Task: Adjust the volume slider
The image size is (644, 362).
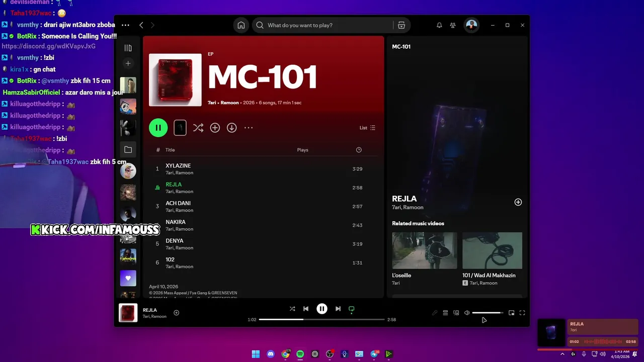Action: pos(487,313)
